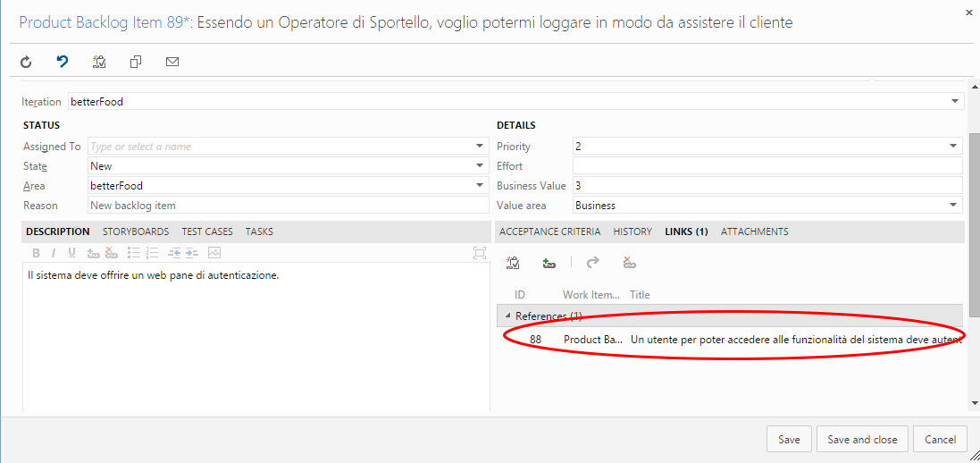Open the Assigned To dropdown arrow
980x463 pixels.
480,147
